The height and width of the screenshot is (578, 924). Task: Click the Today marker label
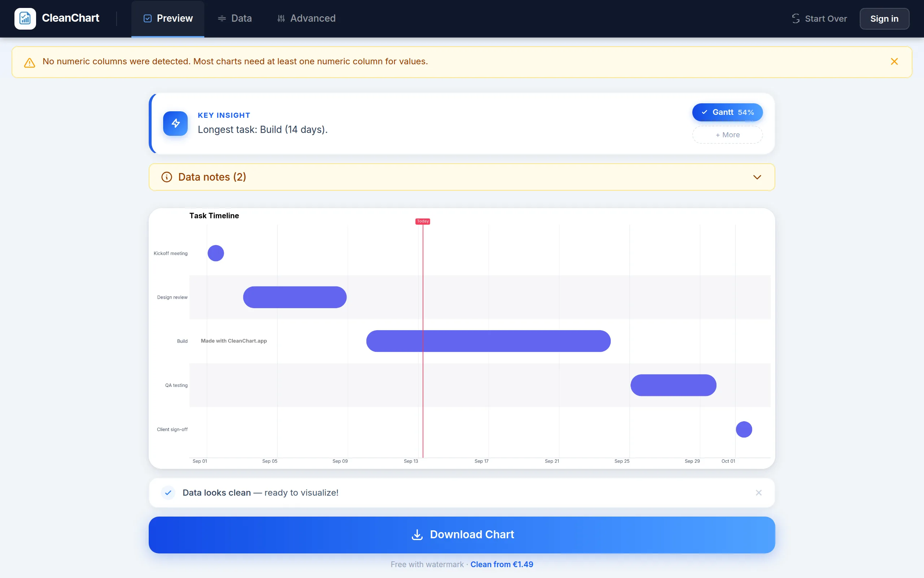point(423,221)
